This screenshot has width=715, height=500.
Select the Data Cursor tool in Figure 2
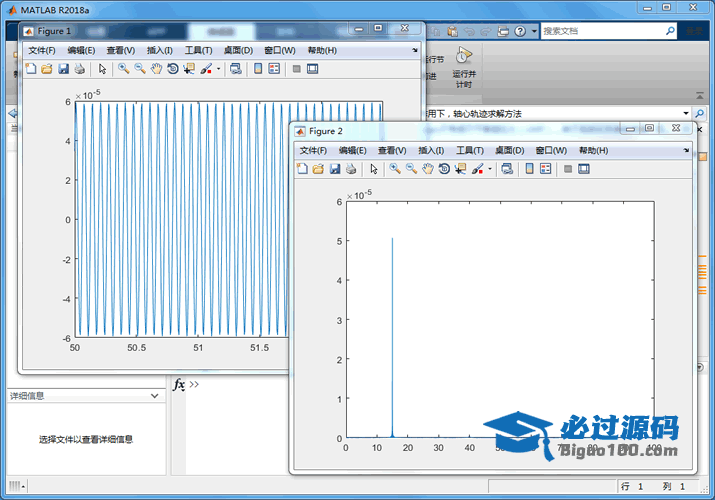(458, 169)
